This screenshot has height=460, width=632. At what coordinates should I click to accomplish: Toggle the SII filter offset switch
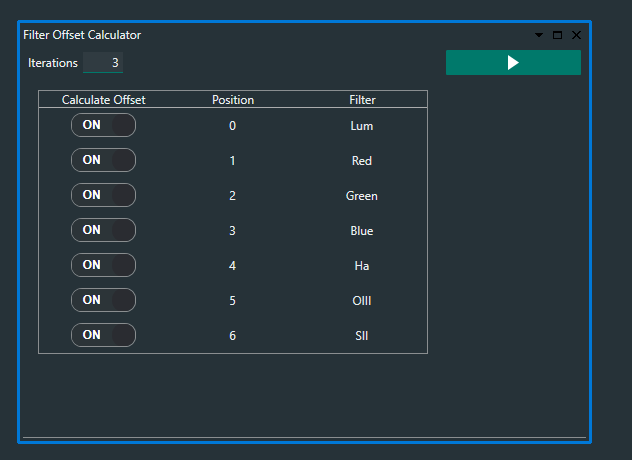pyautogui.click(x=103, y=335)
